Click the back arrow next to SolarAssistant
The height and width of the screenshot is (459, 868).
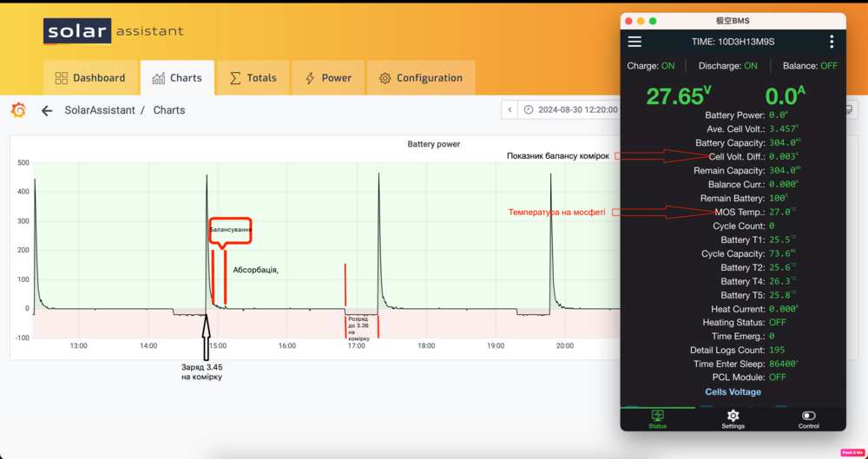coord(47,110)
